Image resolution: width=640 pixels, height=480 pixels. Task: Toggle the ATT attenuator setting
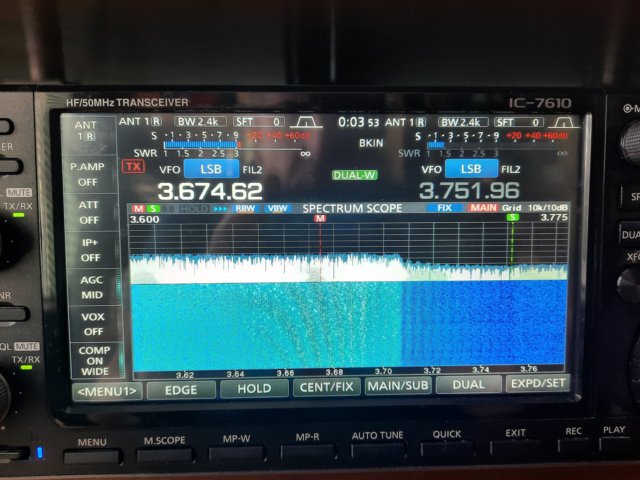tap(89, 211)
